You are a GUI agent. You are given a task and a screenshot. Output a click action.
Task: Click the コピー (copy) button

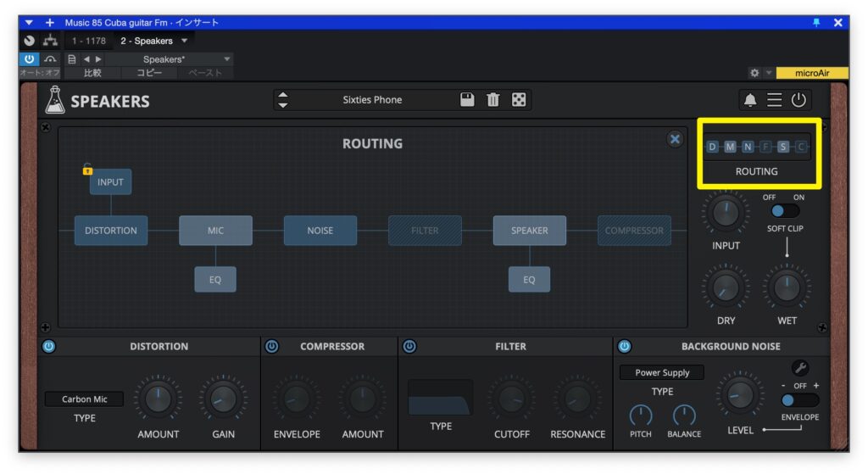[x=147, y=73]
